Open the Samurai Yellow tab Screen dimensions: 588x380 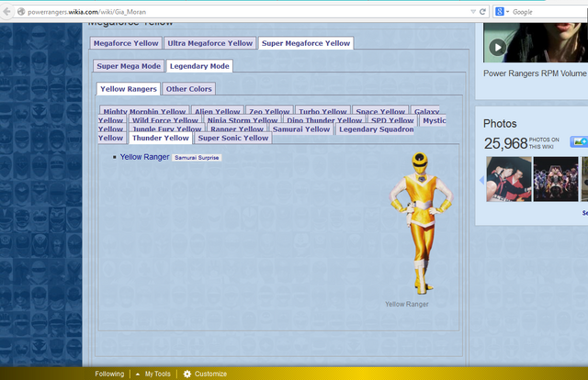(x=301, y=129)
